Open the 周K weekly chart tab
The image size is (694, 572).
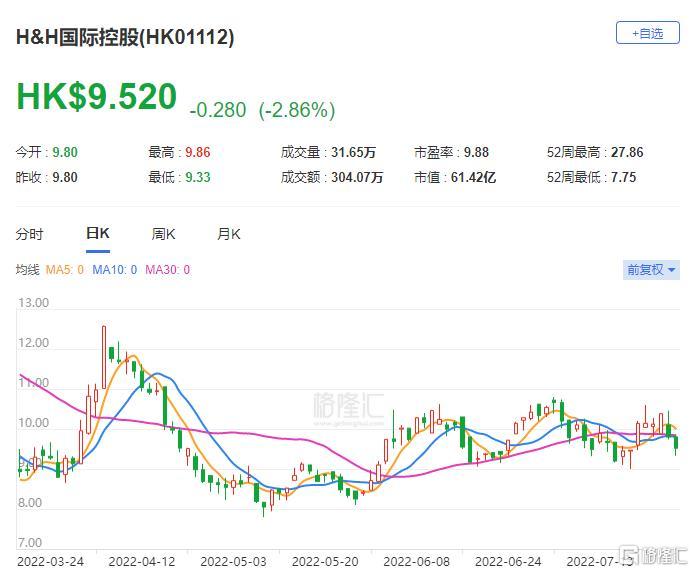[x=163, y=234]
